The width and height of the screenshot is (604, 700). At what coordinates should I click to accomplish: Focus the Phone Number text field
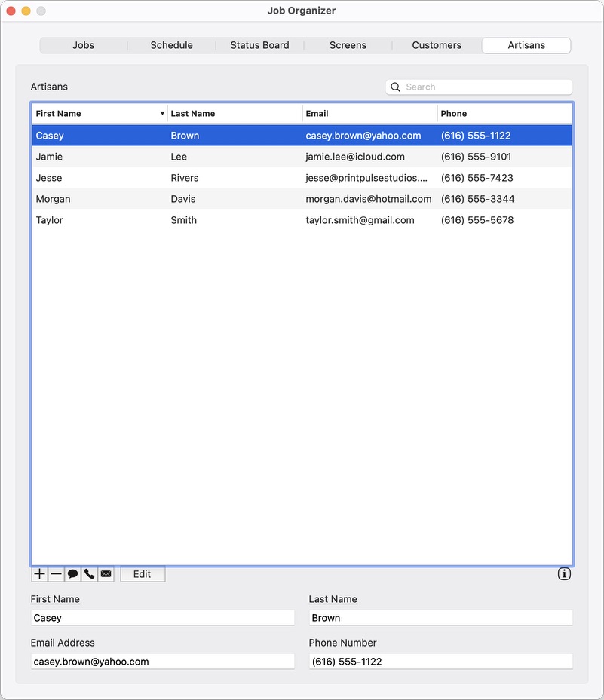coord(440,662)
